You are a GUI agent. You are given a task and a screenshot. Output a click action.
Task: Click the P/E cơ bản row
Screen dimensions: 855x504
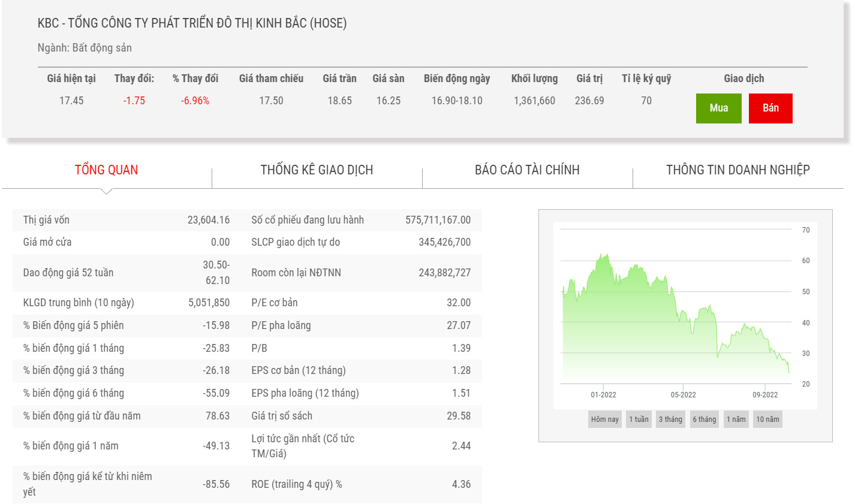point(361,303)
